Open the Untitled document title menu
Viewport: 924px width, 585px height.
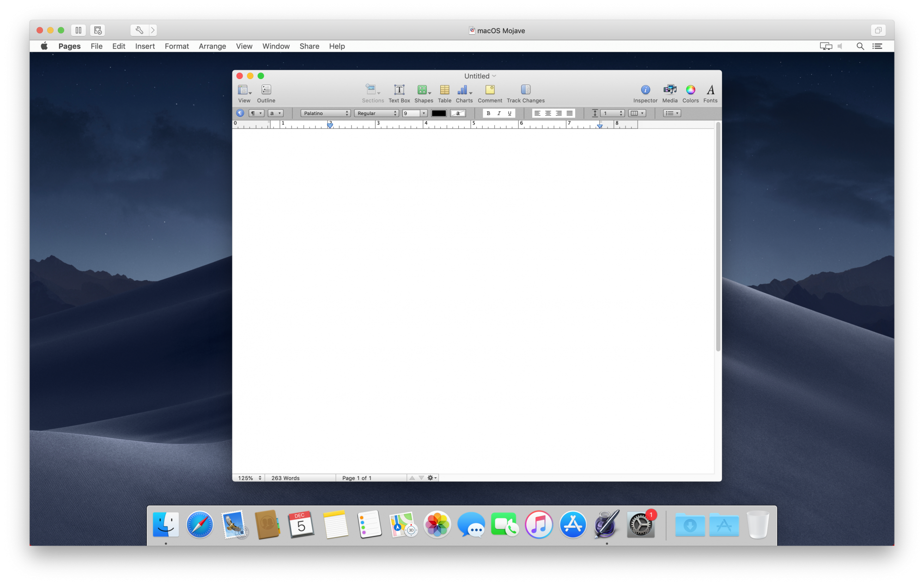(480, 76)
